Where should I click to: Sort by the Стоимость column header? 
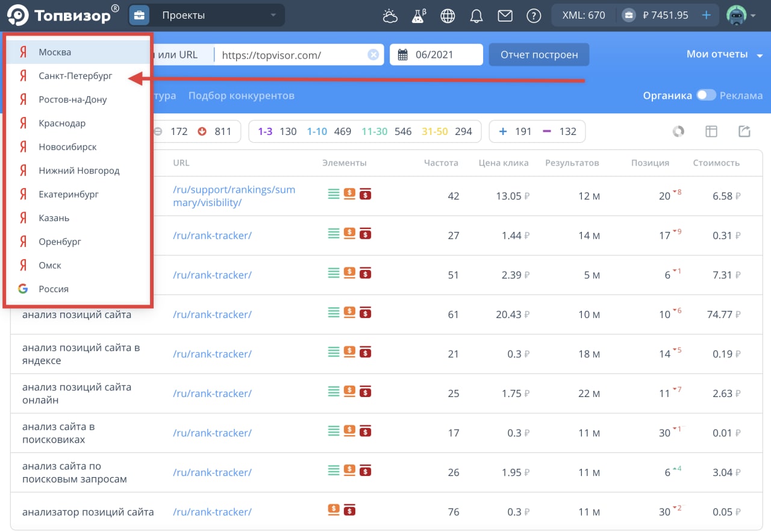click(716, 163)
